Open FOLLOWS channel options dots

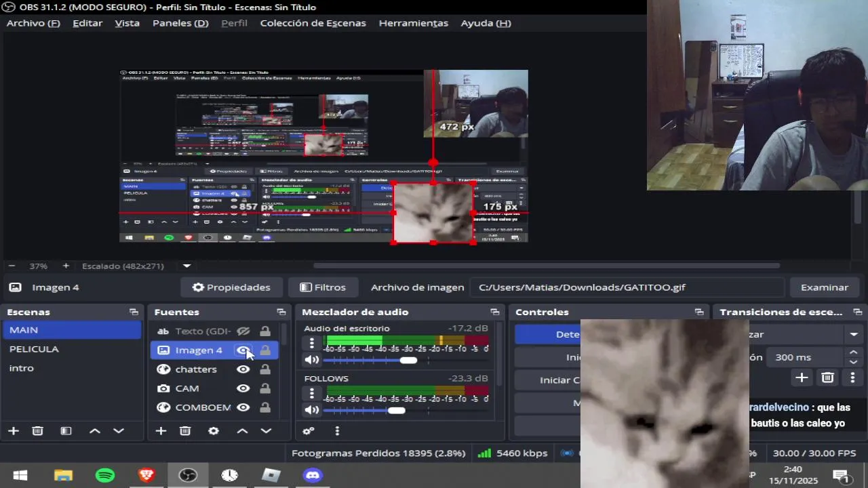tap(312, 393)
